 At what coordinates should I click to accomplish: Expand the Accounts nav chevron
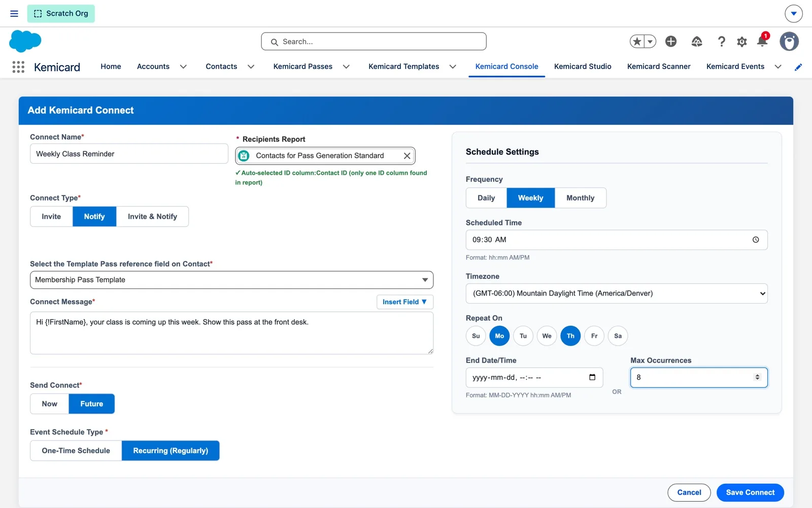183,67
